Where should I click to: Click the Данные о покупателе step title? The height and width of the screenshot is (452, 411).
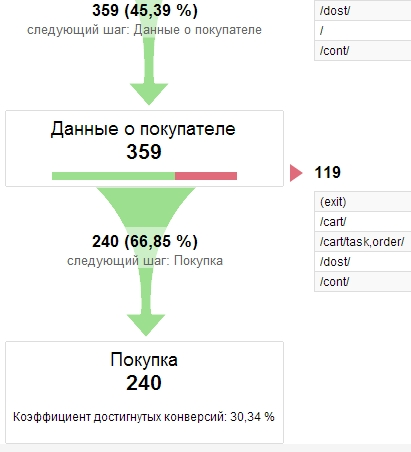click(x=143, y=129)
